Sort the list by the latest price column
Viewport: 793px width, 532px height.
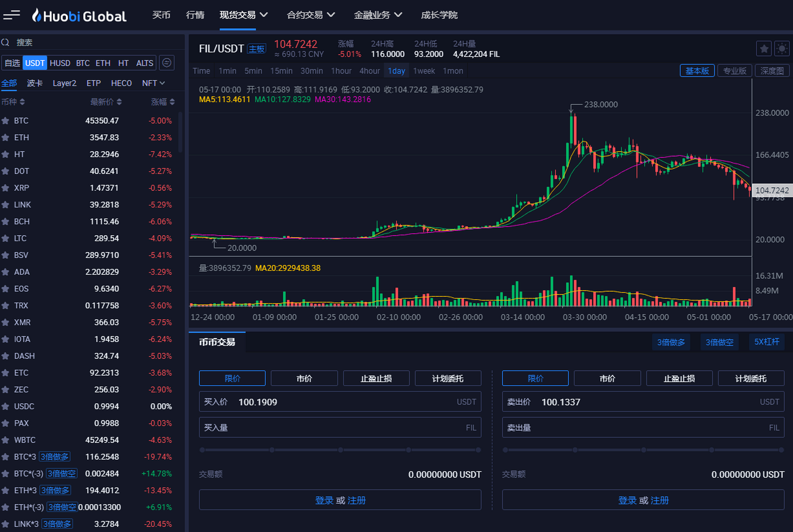tap(106, 102)
